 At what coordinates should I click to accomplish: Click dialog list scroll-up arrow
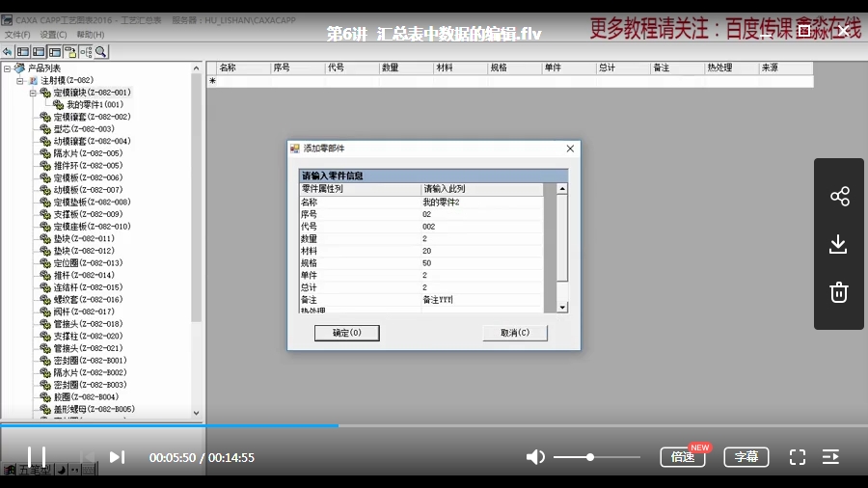562,189
